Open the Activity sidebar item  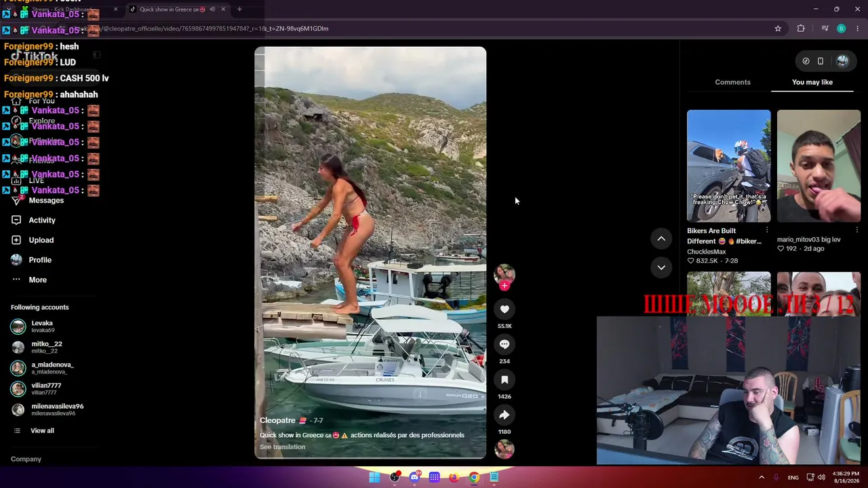(42, 220)
